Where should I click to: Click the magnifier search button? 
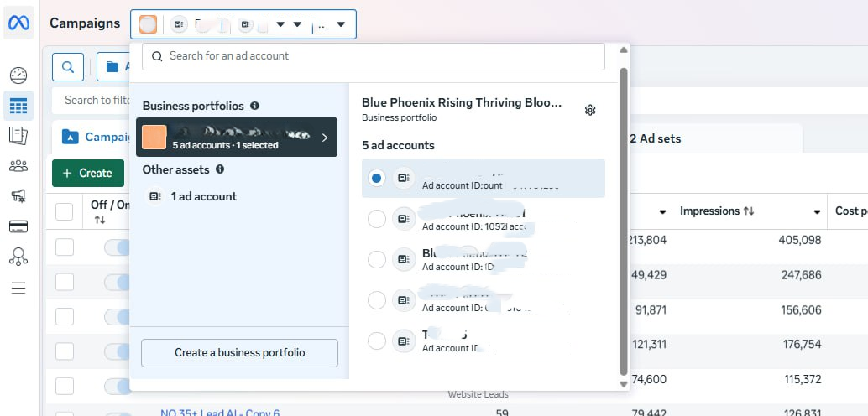pos(68,66)
